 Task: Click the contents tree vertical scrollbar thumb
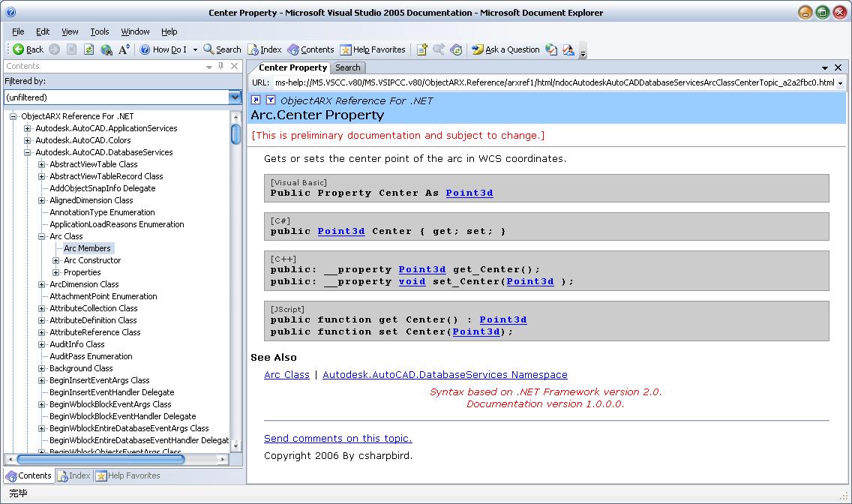(x=235, y=134)
